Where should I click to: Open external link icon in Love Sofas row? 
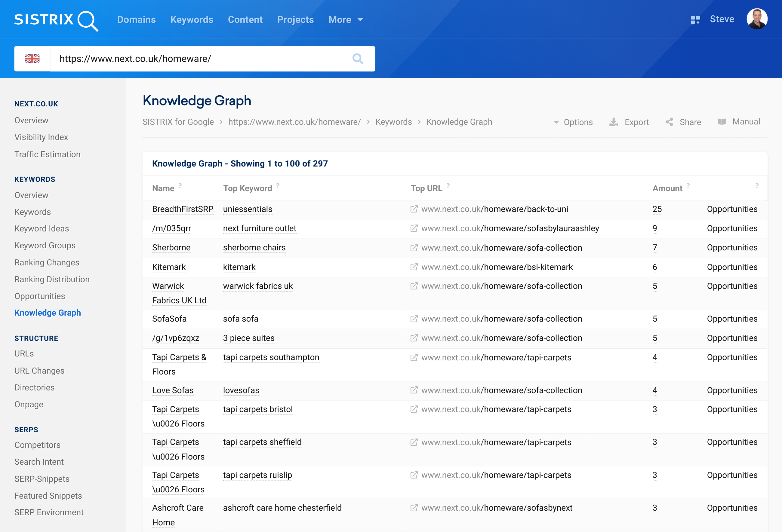coord(414,390)
